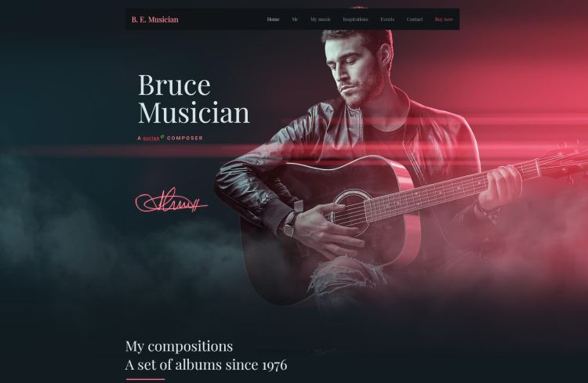Click the 'Bruce Musician' hero heading
Image resolution: width=588 pixels, height=383 pixels.
pos(194,99)
